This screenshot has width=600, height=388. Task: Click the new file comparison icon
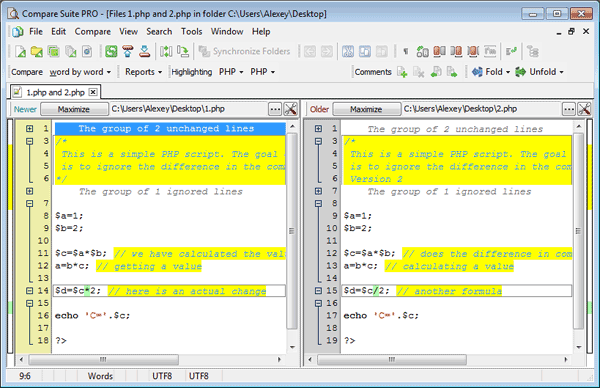pos(20,51)
